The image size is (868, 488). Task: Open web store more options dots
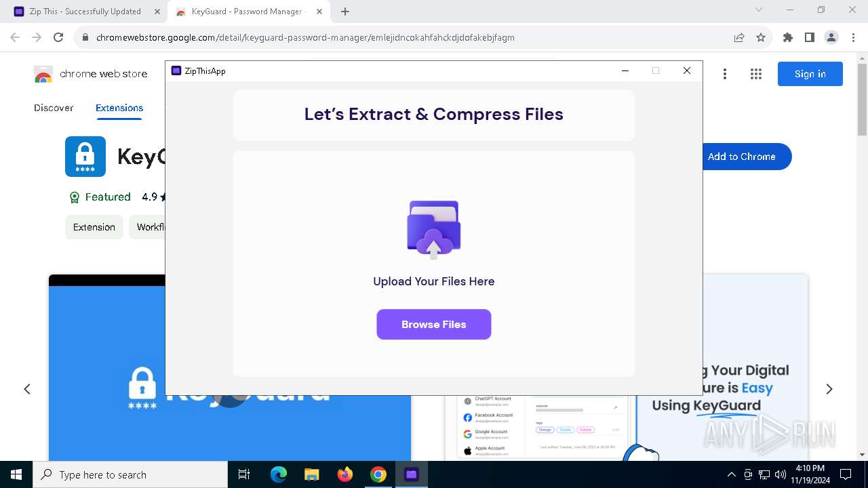[725, 74]
